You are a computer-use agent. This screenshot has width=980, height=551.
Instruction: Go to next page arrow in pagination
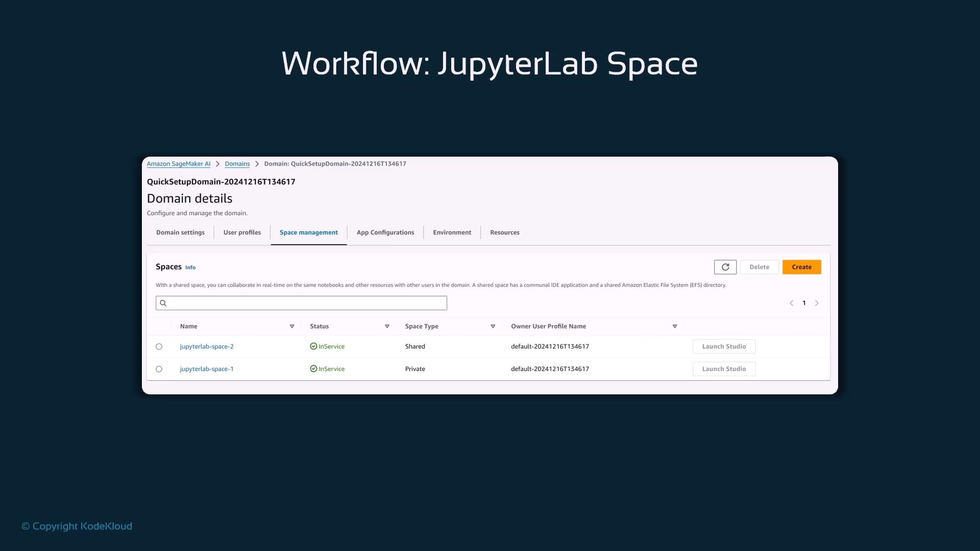click(x=817, y=303)
